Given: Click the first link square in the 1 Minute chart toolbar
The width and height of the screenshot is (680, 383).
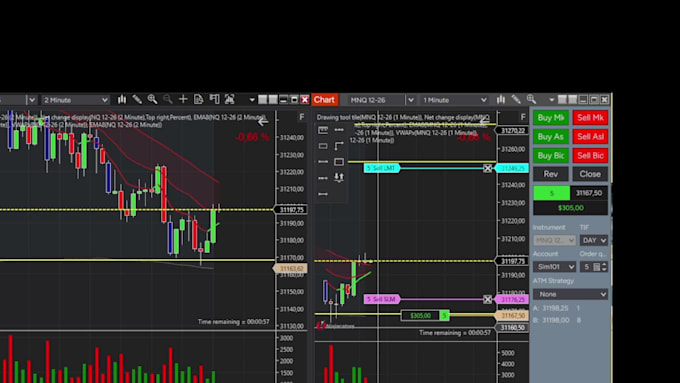Looking at the screenshot, I should (562, 100).
